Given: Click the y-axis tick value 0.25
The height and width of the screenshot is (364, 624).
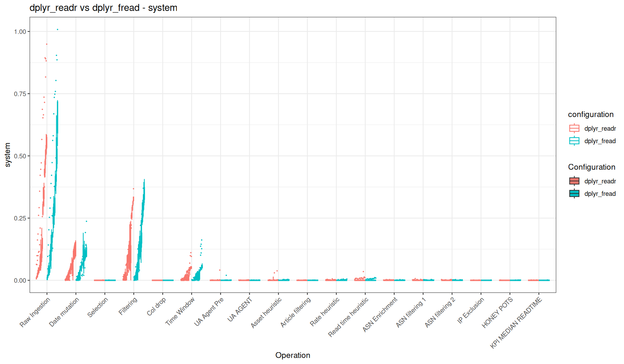Looking at the screenshot, I should pyautogui.click(x=20, y=218).
